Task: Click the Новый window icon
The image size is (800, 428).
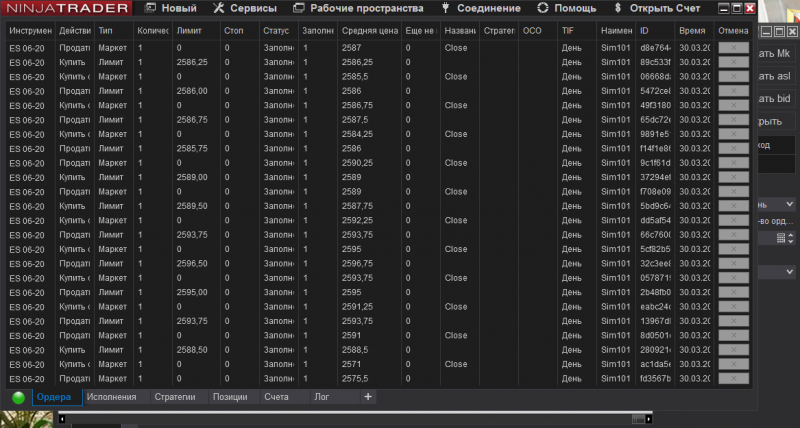Action: [149, 8]
